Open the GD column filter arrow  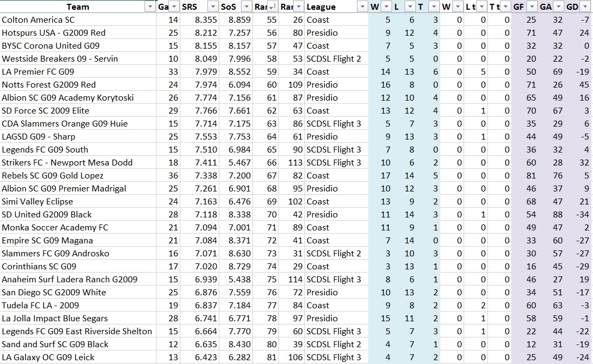pos(585,6)
